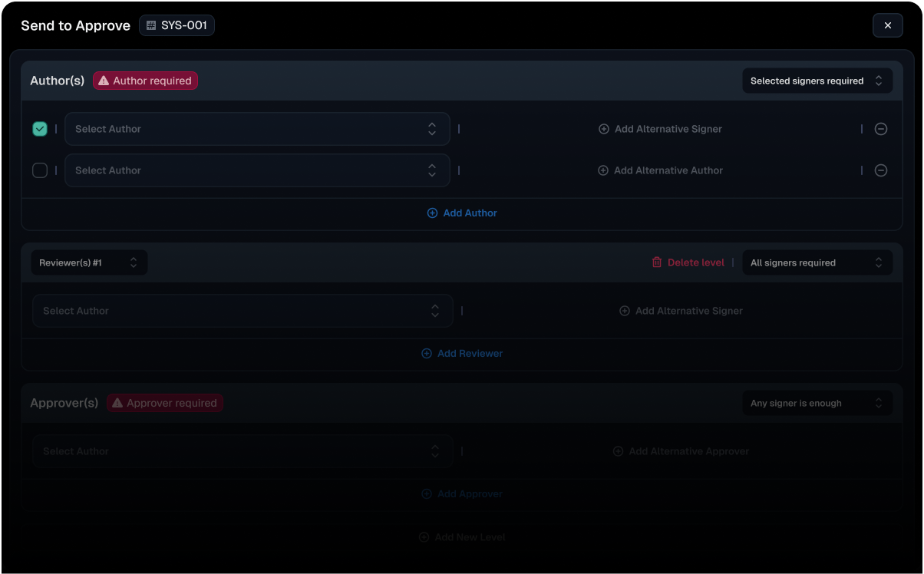Click plus icon beside Add Alternative Author
924x574 pixels.
click(603, 170)
